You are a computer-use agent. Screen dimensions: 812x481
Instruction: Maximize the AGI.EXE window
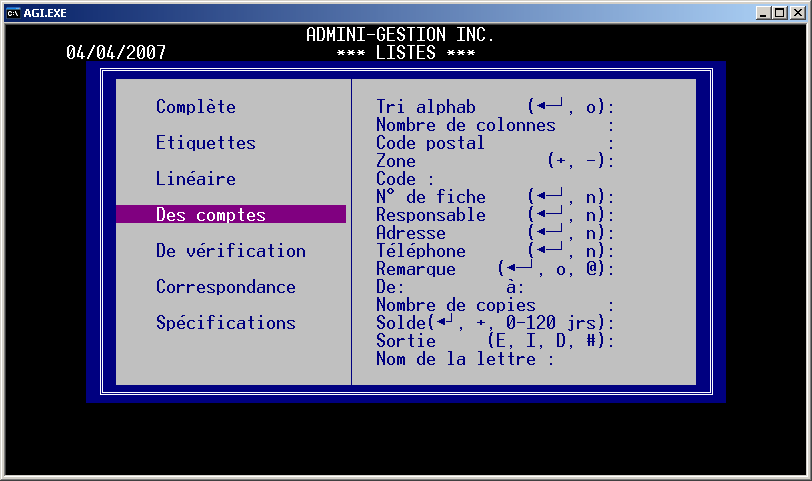[780, 13]
